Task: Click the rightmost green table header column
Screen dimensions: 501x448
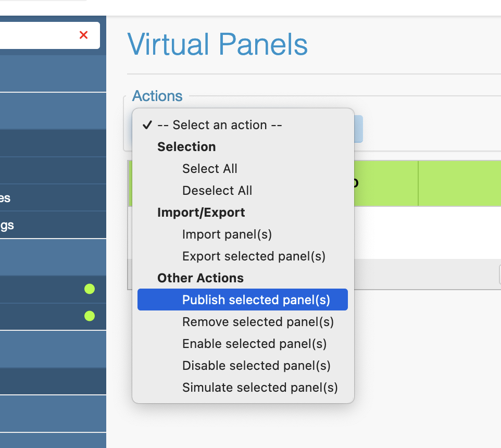Action: pyautogui.click(x=459, y=183)
